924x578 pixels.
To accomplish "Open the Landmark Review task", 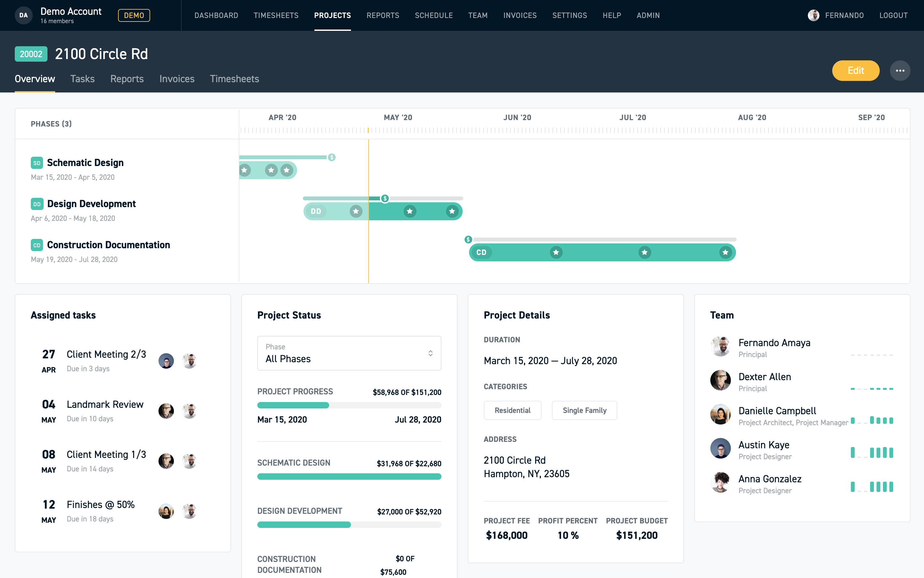I will click(105, 405).
